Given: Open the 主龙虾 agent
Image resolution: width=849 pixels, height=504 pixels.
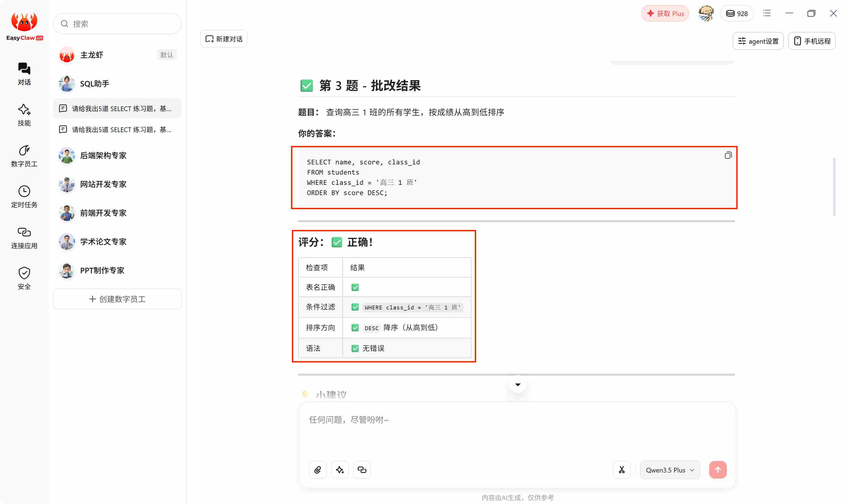Looking at the screenshot, I should pos(117,55).
